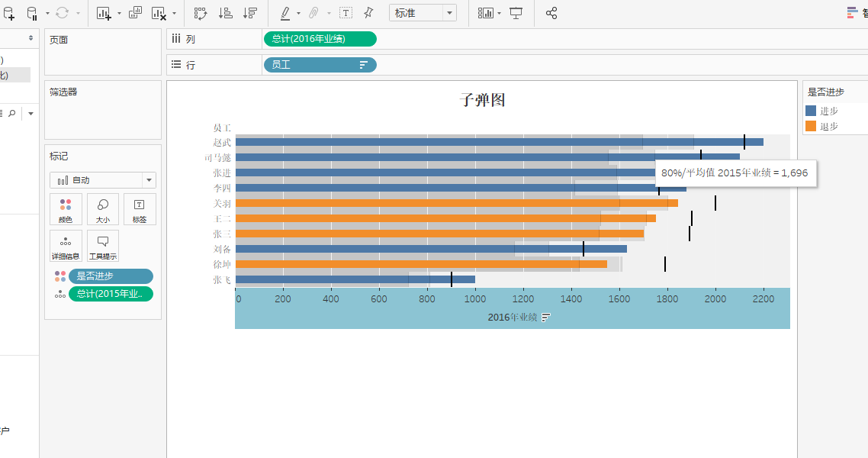Click the 张飞 row label
The image size is (868, 458).
click(222, 279)
